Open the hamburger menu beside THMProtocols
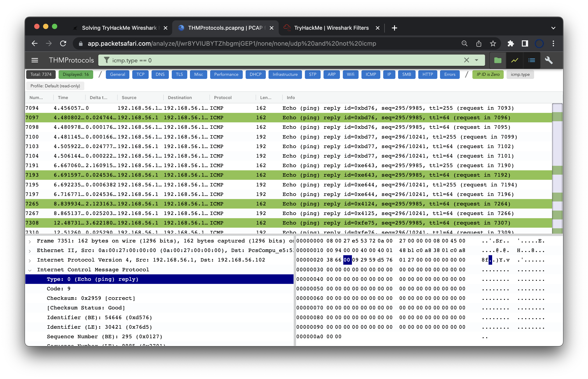 35,60
